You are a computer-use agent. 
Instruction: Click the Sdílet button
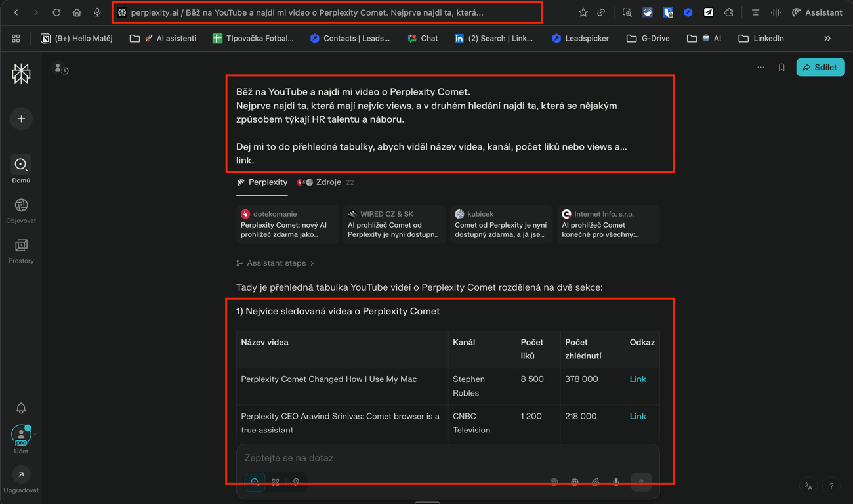pos(820,68)
